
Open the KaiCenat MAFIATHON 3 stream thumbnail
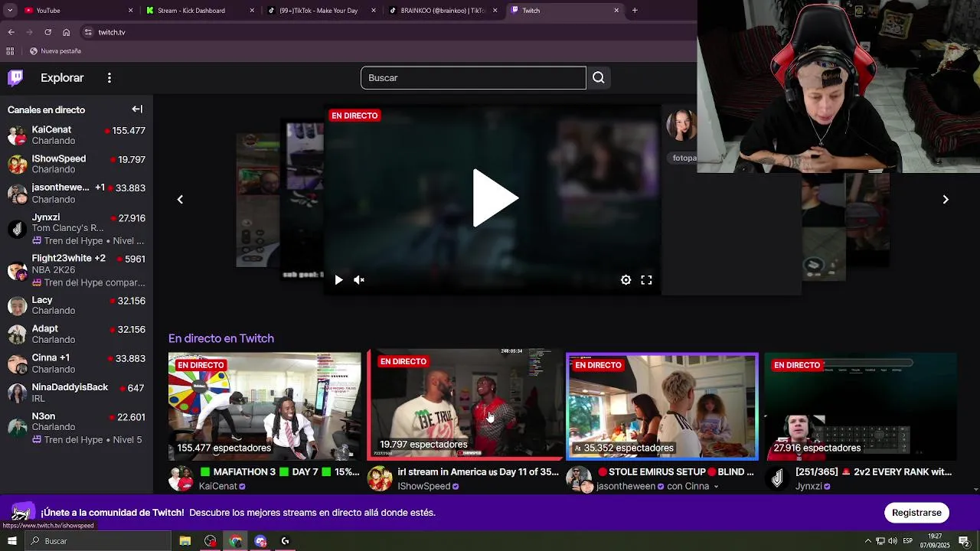pos(265,406)
